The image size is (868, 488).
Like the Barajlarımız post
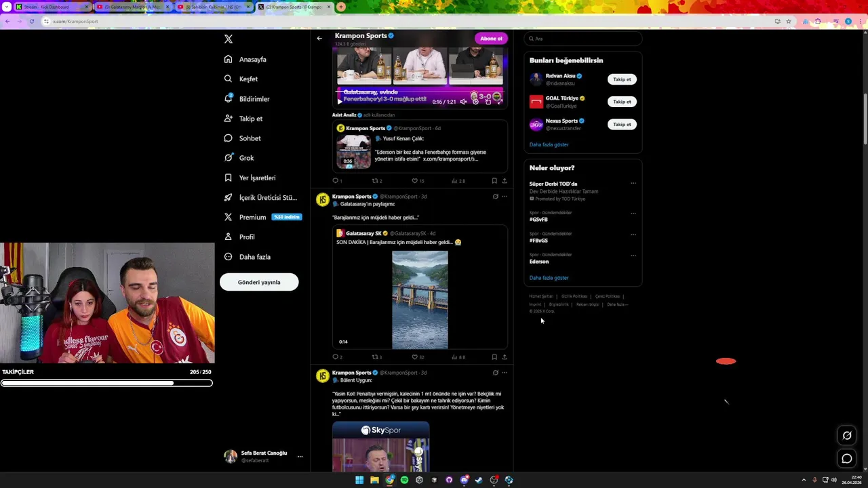coord(418,357)
